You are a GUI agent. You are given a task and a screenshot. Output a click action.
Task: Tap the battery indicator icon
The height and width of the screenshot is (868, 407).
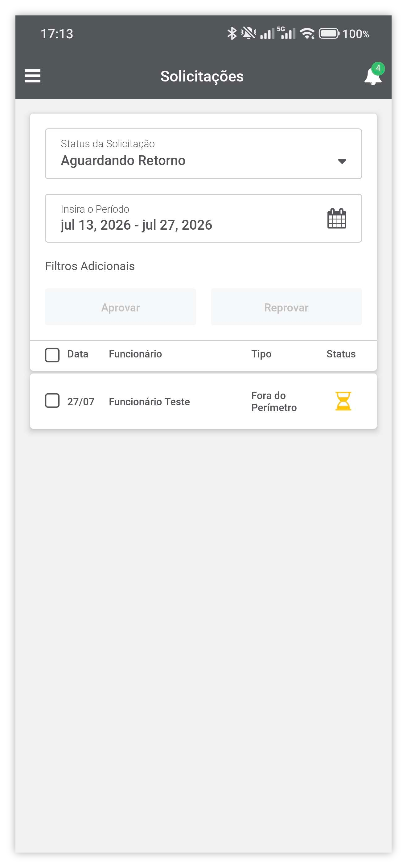329,34
